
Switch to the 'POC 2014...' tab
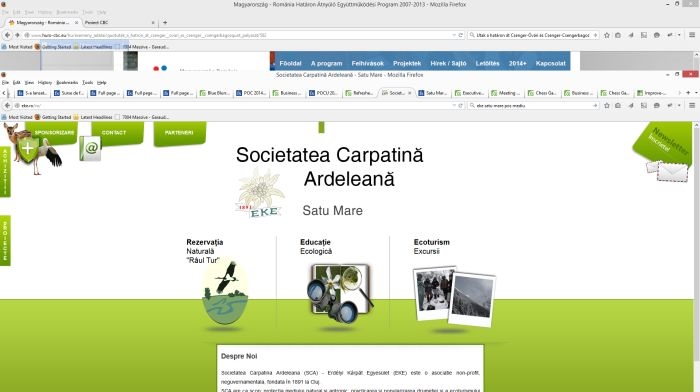(x=250, y=93)
